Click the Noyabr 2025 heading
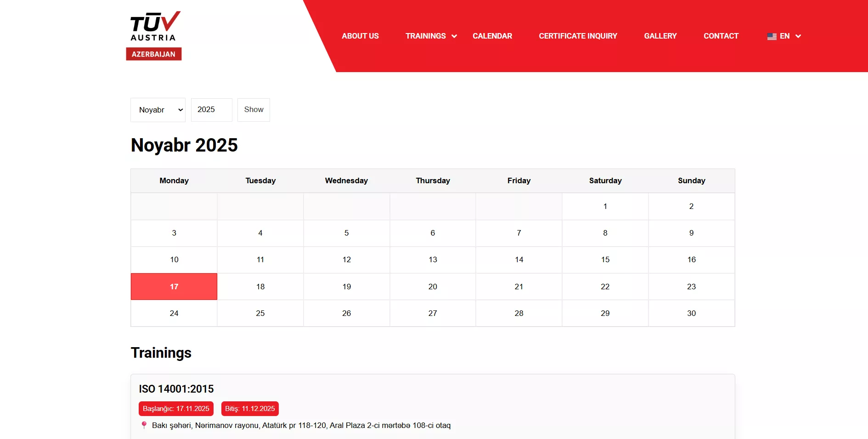This screenshot has width=868, height=439. pyautogui.click(x=184, y=145)
